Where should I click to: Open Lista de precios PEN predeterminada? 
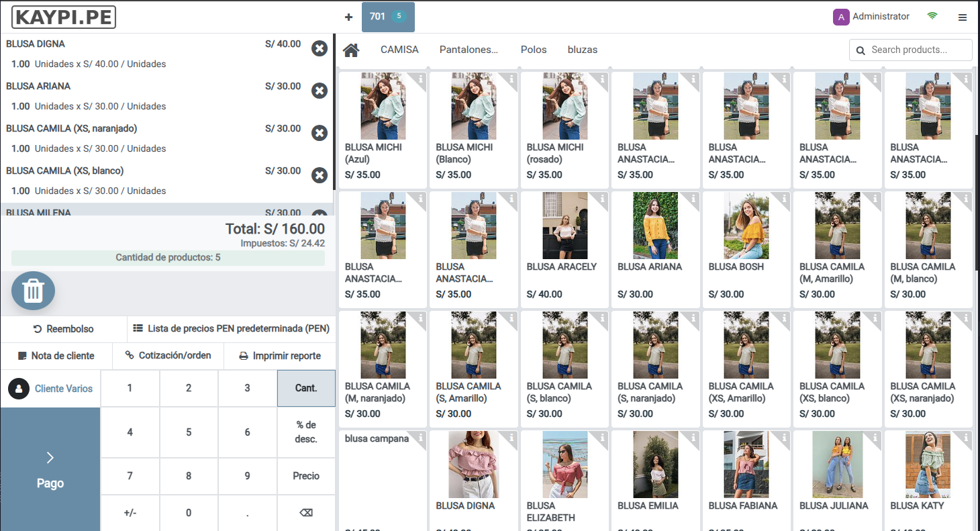point(232,329)
